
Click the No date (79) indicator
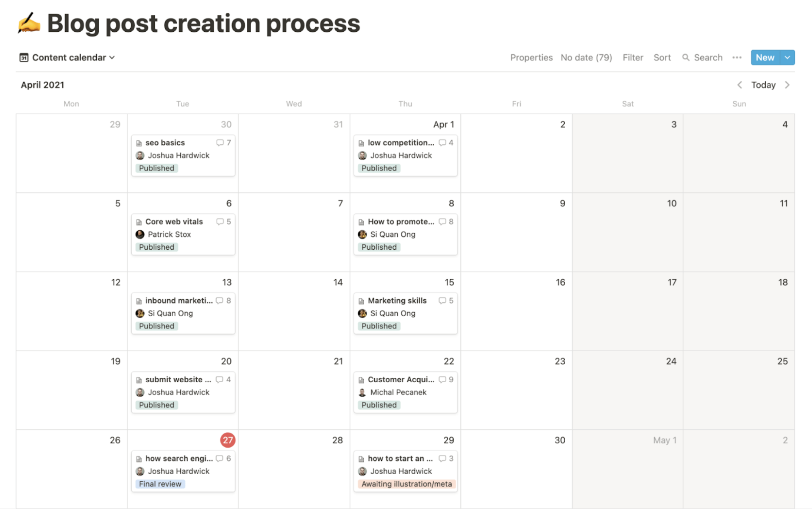tap(586, 57)
